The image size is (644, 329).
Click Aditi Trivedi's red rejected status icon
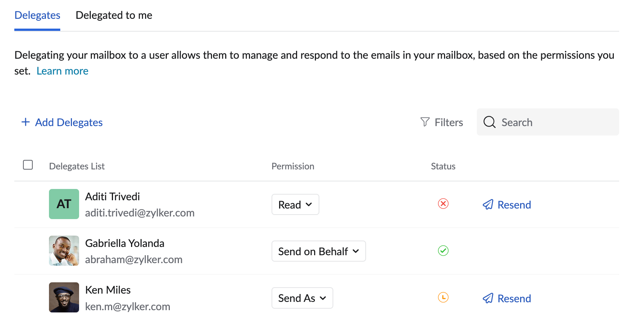tap(443, 204)
